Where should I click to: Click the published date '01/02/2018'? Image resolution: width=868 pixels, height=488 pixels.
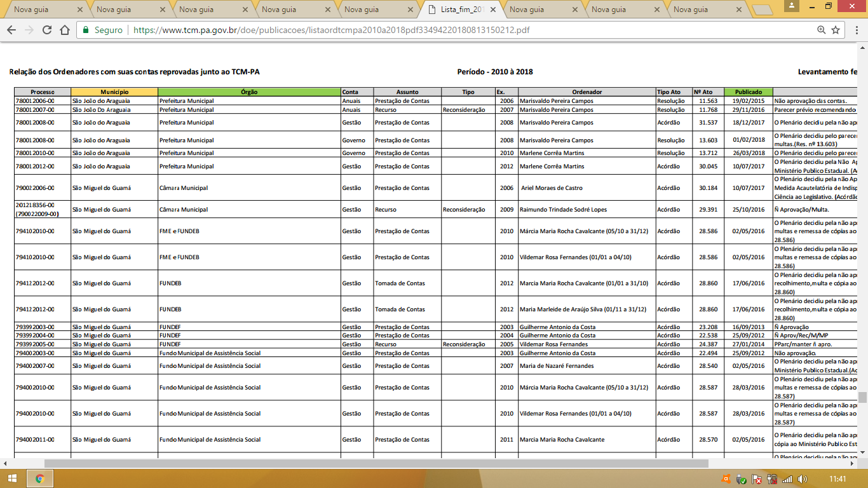coord(749,140)
